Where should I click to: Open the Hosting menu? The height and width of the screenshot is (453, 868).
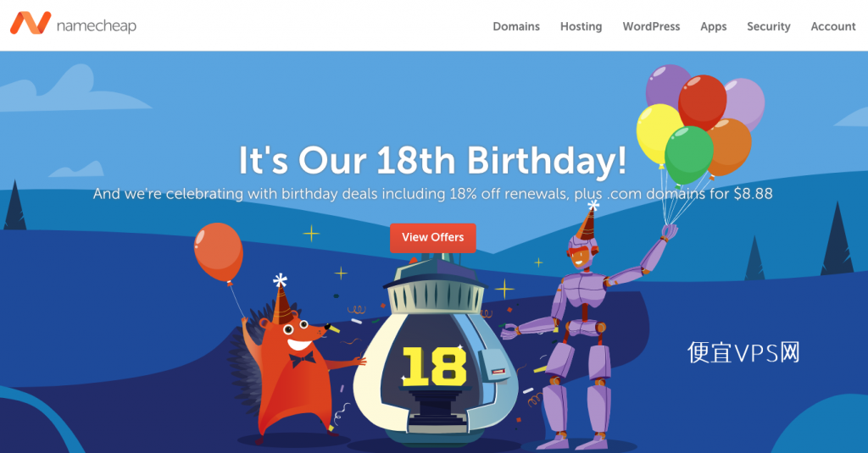pos(581,26)
